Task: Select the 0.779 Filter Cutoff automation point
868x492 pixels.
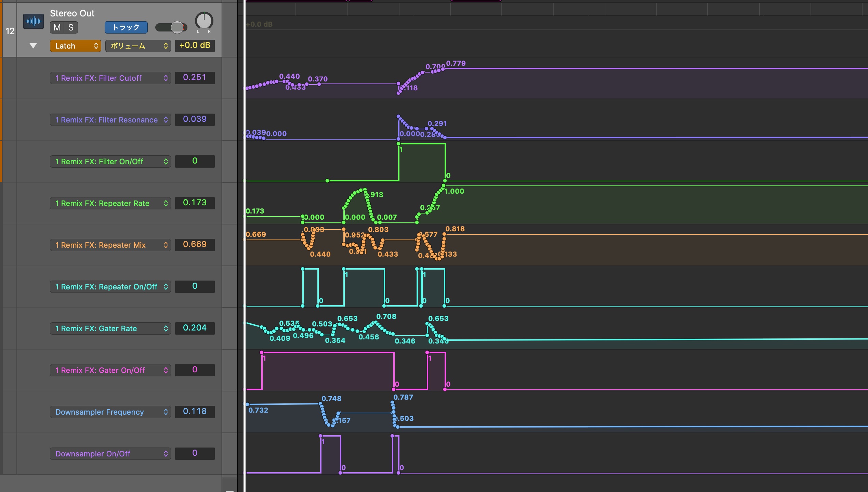Action: (444, 69)
